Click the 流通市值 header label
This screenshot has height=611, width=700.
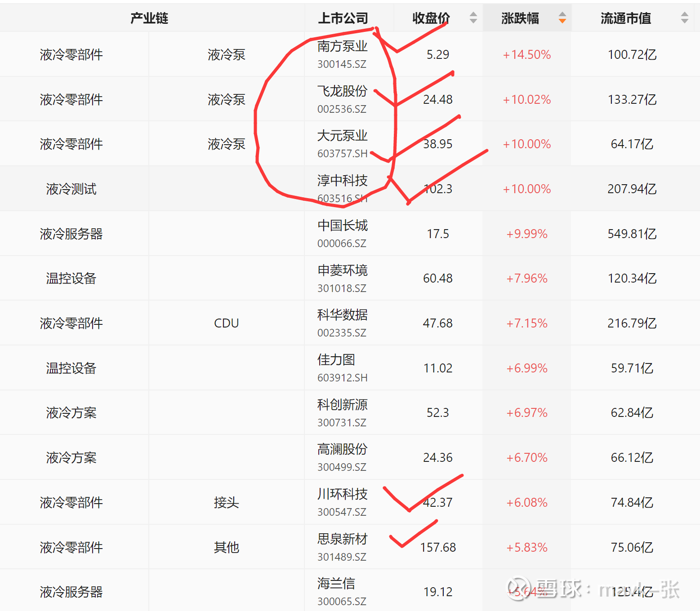[x=626, y=18]
